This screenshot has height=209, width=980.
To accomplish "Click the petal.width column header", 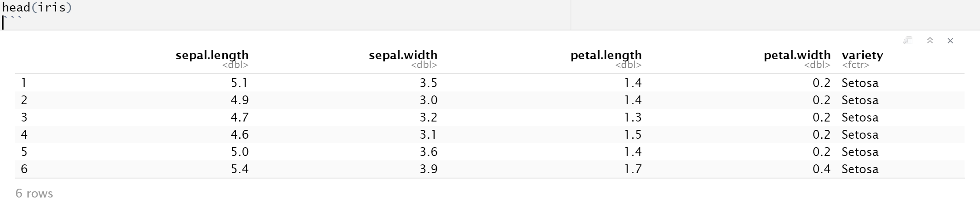I will [x=797, y=55].
